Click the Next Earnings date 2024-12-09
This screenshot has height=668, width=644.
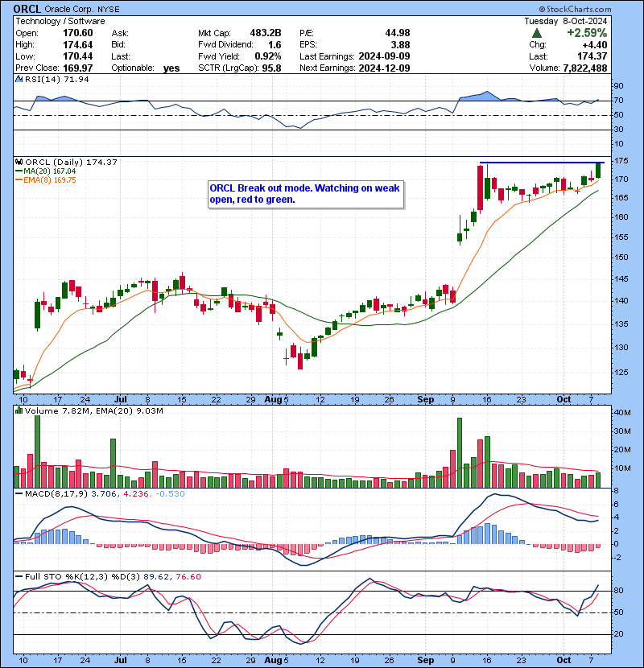[384, 68]
